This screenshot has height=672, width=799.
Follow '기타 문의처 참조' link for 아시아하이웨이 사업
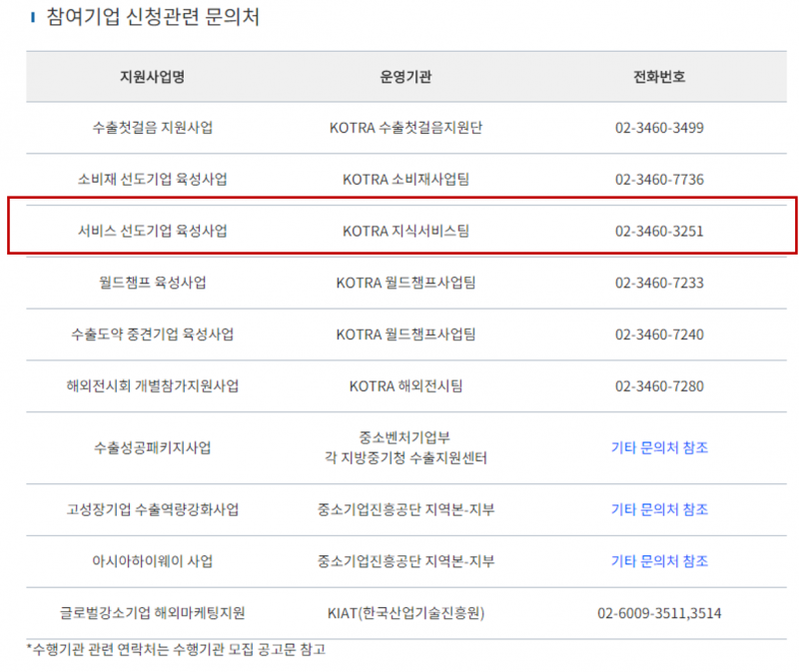pyautogui.click(x=659, y=561)
